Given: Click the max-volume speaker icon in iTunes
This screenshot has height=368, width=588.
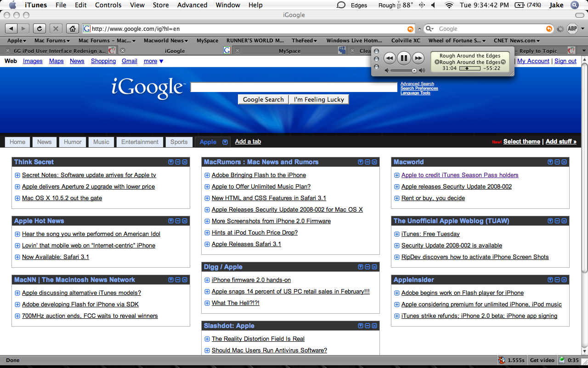Looking at the screenshot, I should coord(422,70).
